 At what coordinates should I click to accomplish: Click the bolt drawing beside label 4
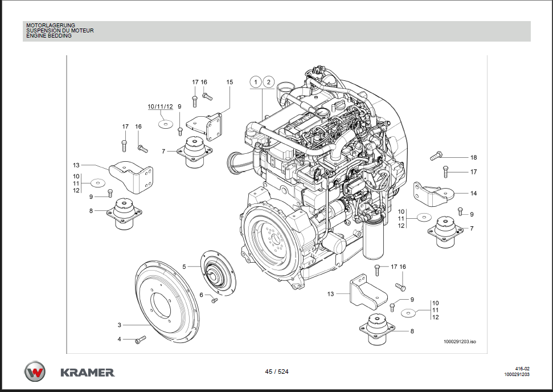coord(141,340)
